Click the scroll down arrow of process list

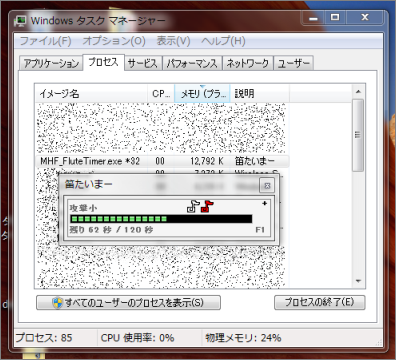(x=358, y=281)
